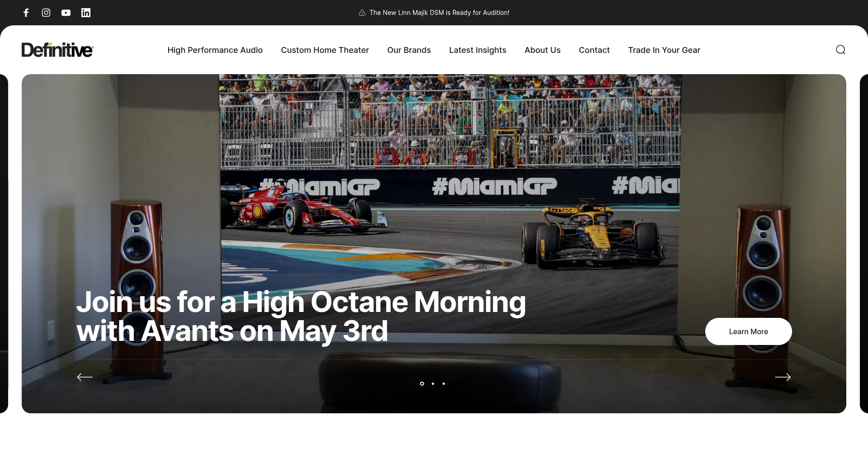Screen dimensions: 868x449
Task: Open the YouTube social icon
Action: (x=66, y=13)
